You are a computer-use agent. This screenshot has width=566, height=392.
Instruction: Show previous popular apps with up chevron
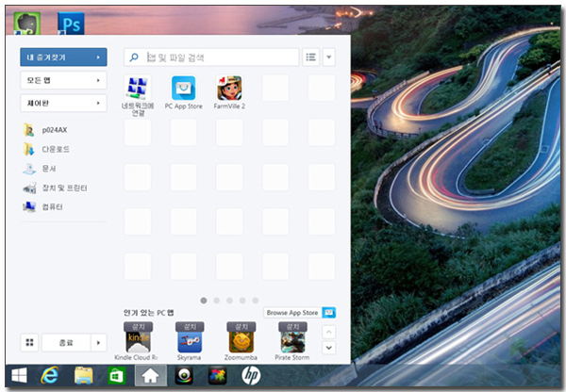point(329,332)
